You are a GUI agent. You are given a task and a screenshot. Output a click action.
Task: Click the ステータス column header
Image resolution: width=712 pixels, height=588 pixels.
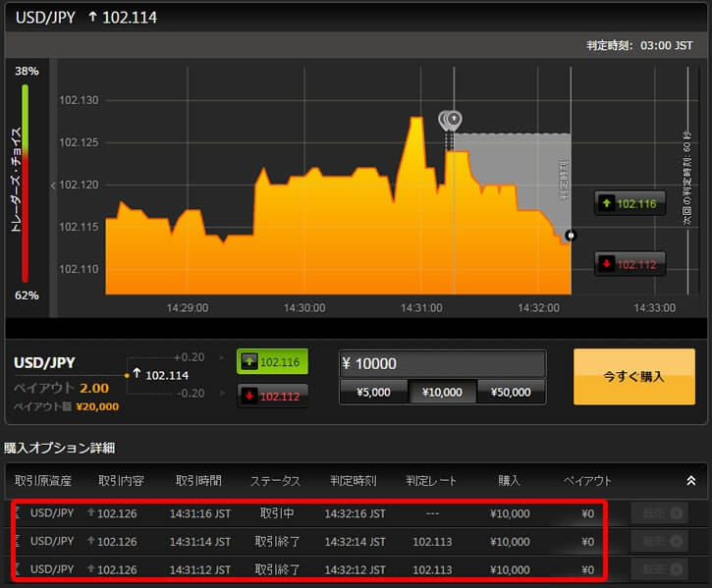tap(276, 481)
